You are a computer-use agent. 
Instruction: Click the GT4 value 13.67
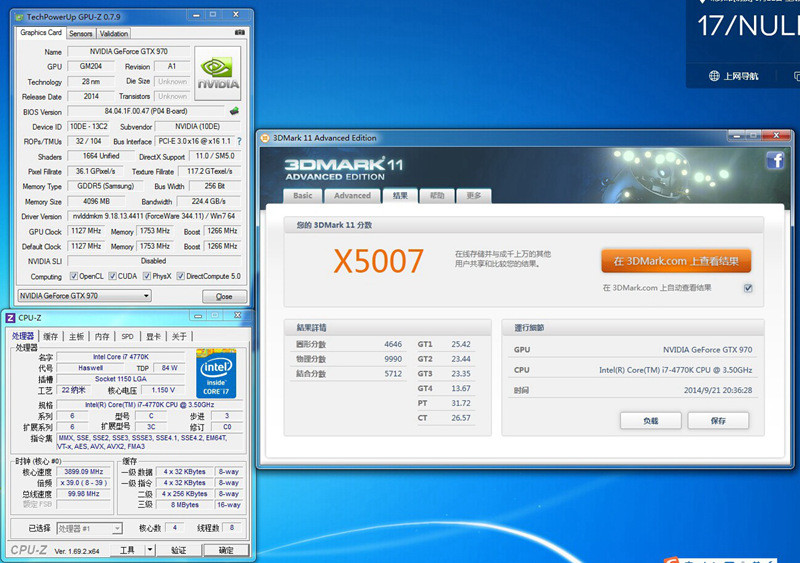[461, 388]
